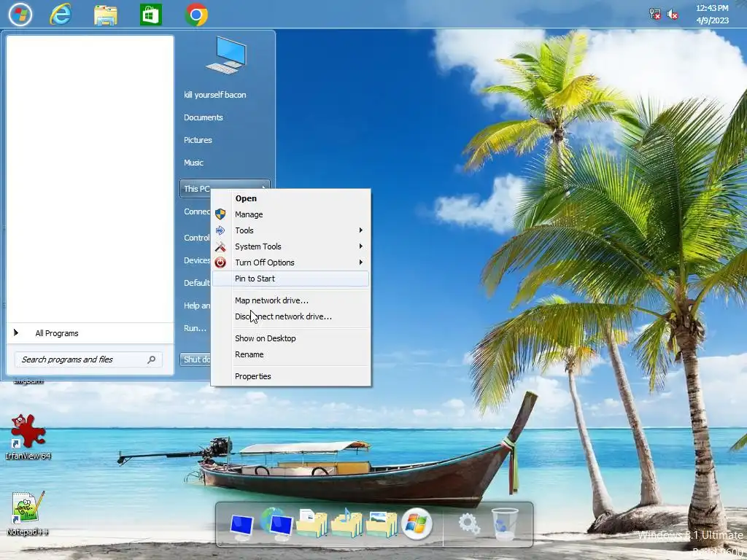Viewport: 747px width, 560px height.
Task: Click the Windows Start orb button
Action: tap(20, 15)
